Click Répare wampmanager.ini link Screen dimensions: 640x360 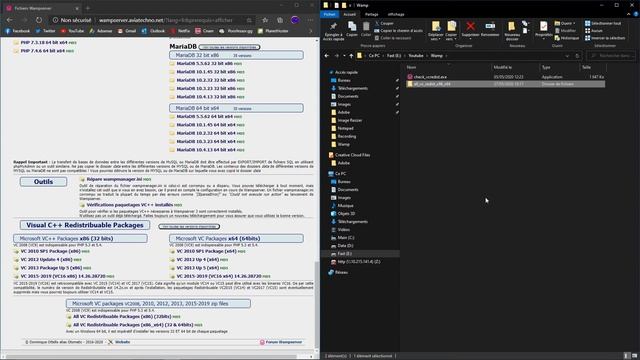pyautogui.click(x=114, y=179)
